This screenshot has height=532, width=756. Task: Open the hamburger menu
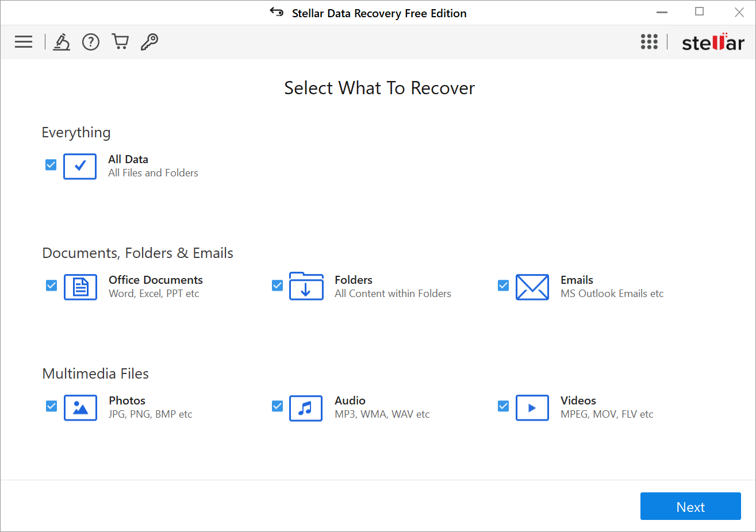pyautogui.click(x=24, y=41)
